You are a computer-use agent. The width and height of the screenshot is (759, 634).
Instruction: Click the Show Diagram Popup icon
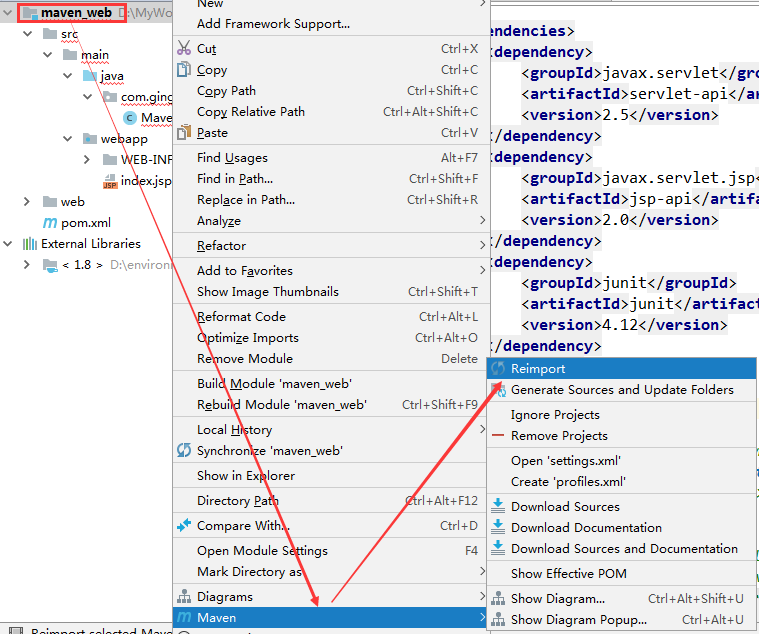(498, 619)
